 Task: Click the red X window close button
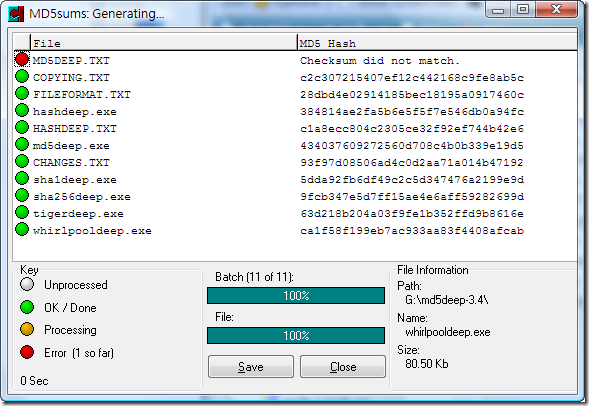556,9
